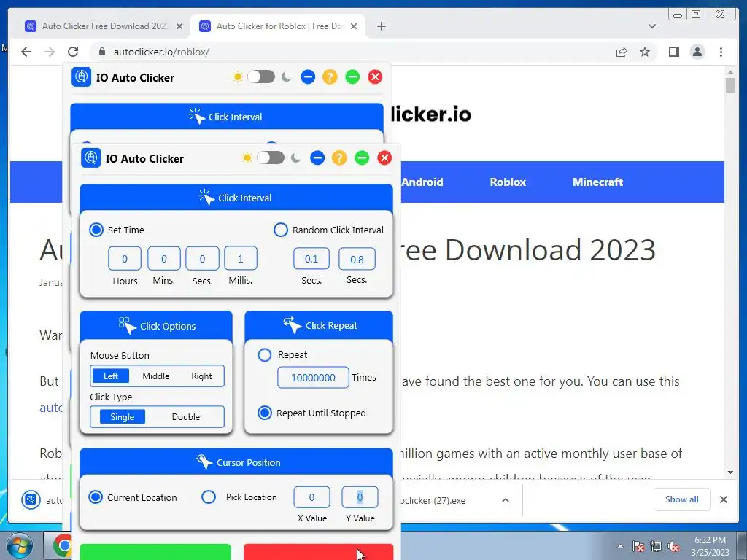Click the Y Value input field

pyautogui.click(x=360, y=497)
